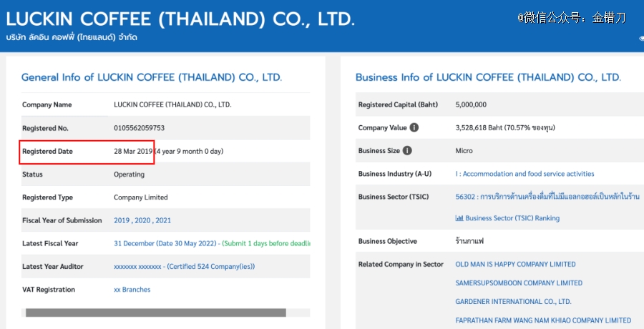Open Accommodation and food service activities link
The width and height of the screenshot is (644, 329).
[525, 174]
